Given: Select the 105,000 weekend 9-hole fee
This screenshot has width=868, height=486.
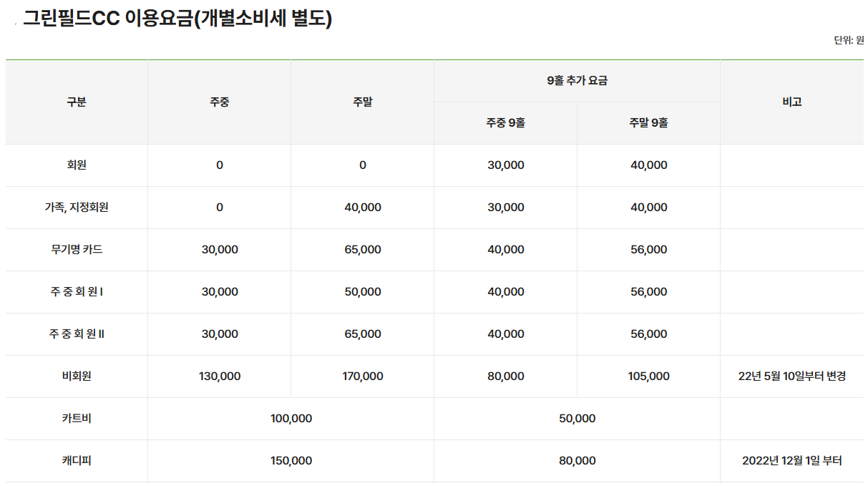Looking at the screenshot, I should click(648, 376).
